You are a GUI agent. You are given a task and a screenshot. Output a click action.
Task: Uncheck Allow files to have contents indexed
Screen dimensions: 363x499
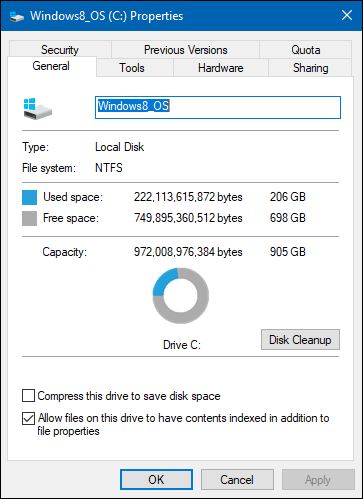(28, 418)
